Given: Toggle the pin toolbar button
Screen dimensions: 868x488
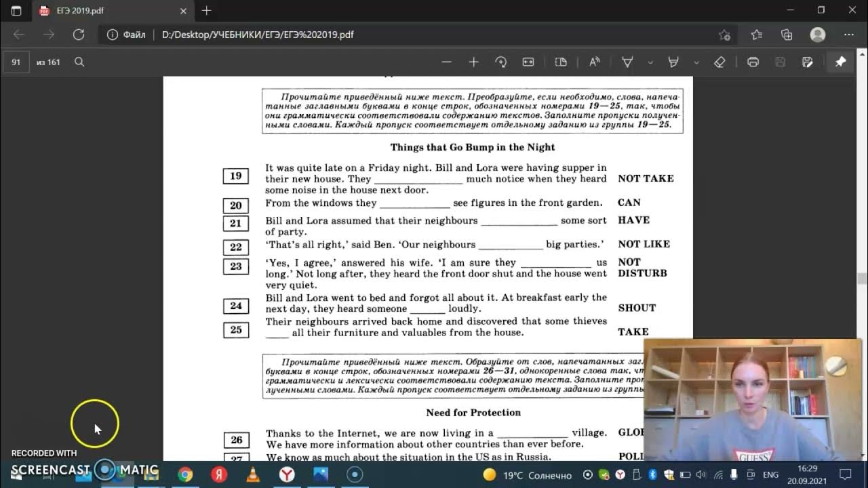Looking at the screenshot, I should pos(840,62).
